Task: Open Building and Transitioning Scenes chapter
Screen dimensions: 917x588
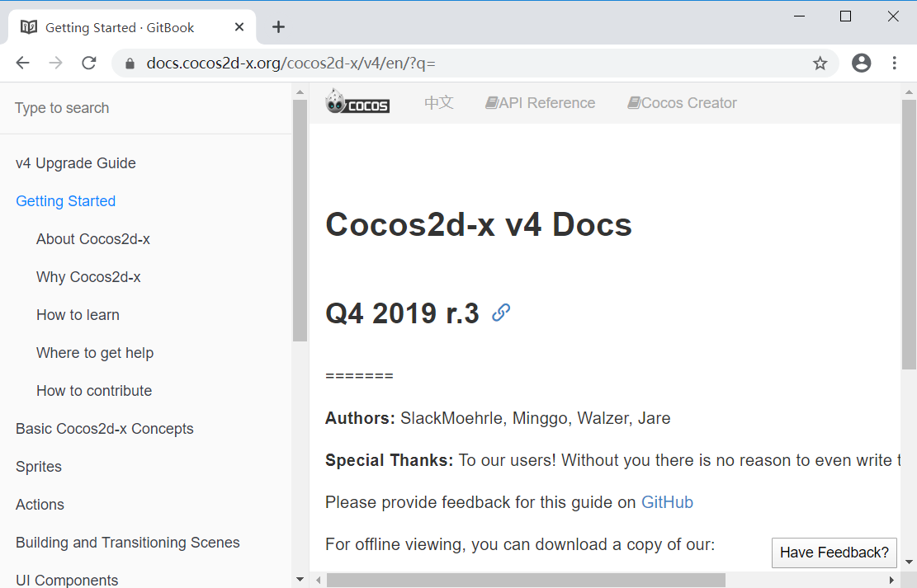Action: click(x=127, y=543)
